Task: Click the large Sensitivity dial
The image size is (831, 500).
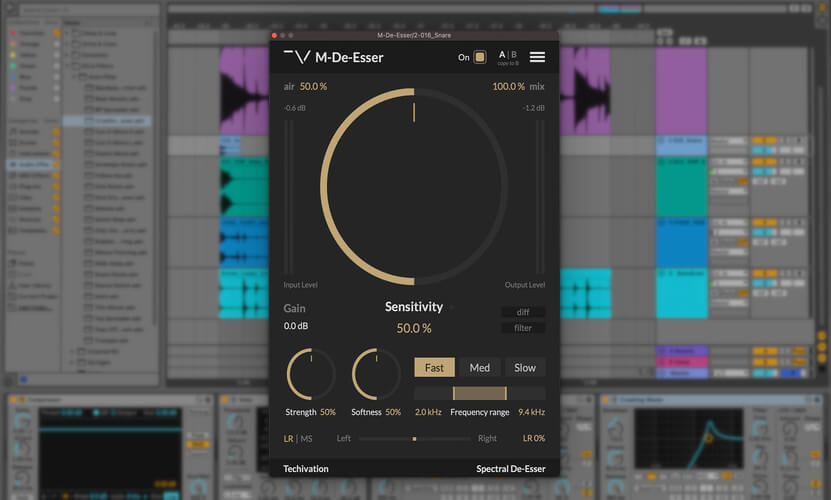Action: coord(414,187)
